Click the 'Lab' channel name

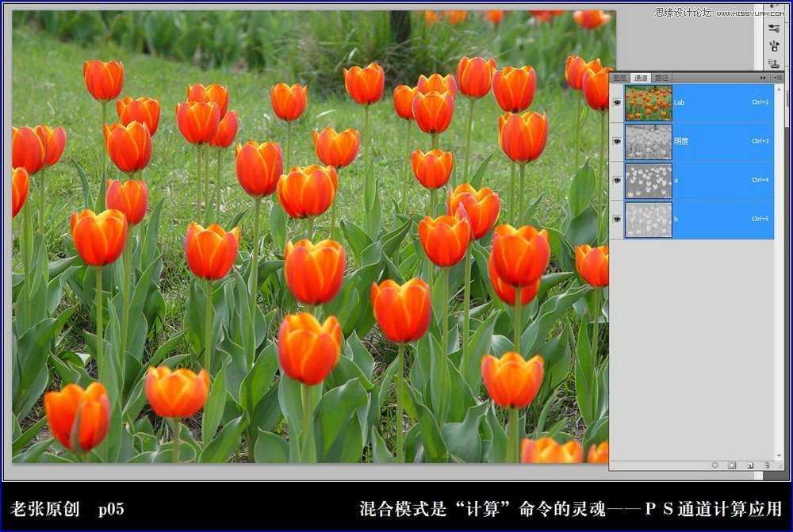(679, 102)
